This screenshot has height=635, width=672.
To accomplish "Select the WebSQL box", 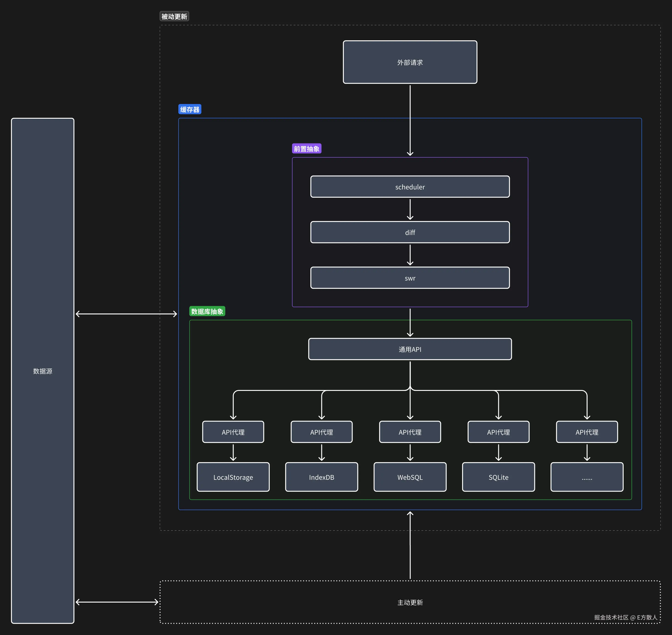I will [410, 477].
